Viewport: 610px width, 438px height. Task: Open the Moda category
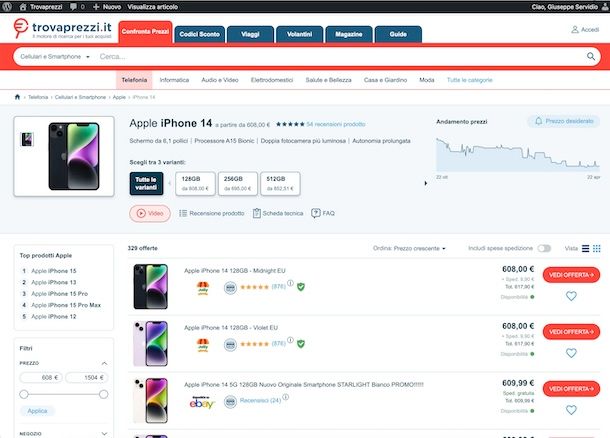pos(427,80)
